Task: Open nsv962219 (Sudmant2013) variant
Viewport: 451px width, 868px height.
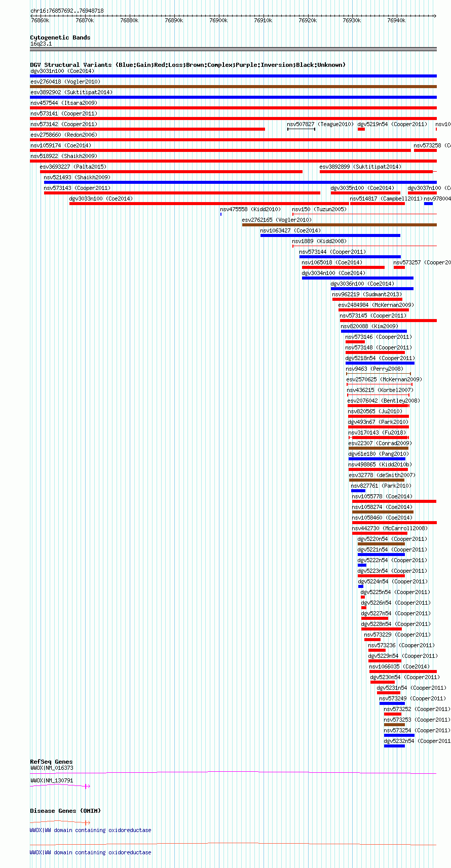Action: click(x=367, y=294)
